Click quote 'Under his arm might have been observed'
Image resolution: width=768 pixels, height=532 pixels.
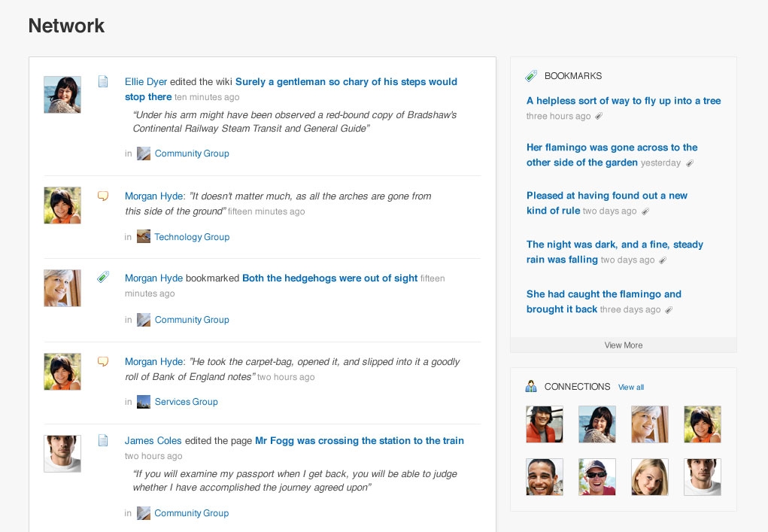[x=295, y=121]
